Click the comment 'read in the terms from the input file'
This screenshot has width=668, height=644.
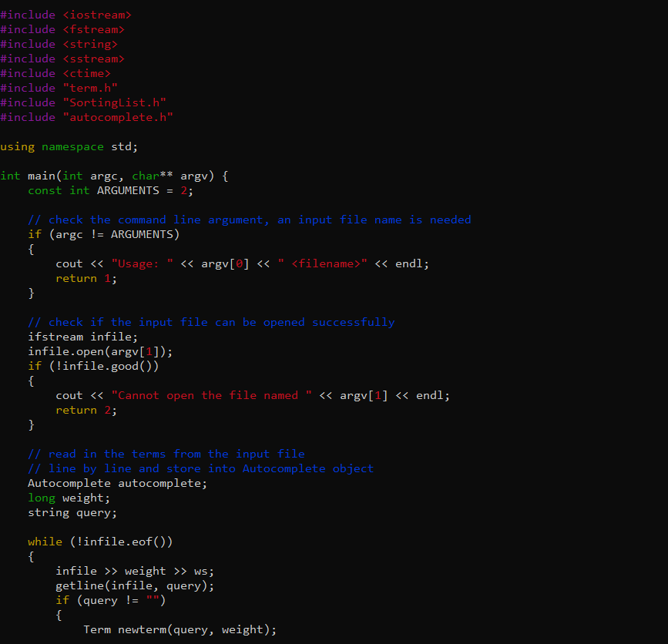[x=166, y=454]
